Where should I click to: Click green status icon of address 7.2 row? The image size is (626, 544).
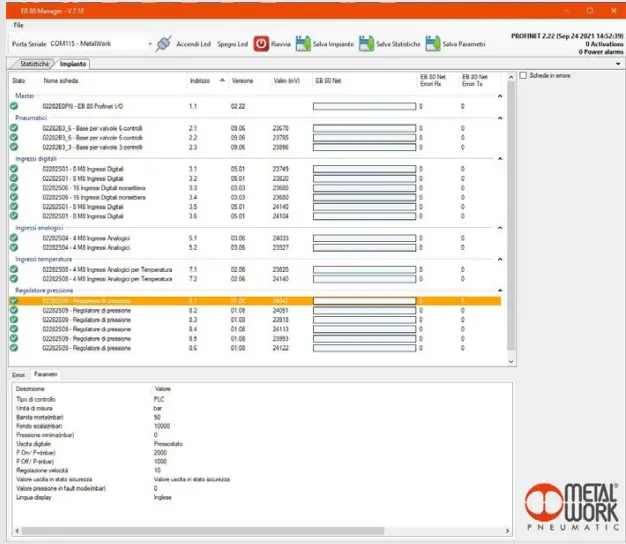point(14,279)
